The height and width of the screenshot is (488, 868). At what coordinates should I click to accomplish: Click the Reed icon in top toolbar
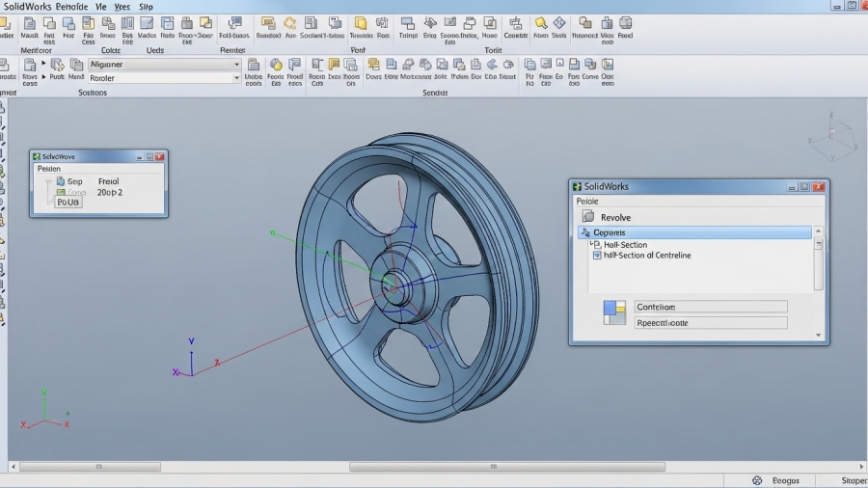pyautogui.click(x=625, y=23)
